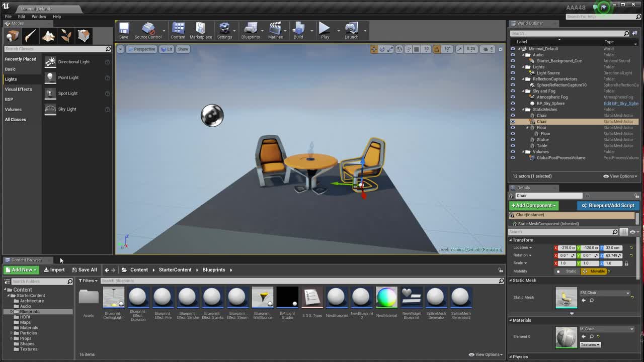Select the Foliage mode icon
The height and width of the screenshot is (362, 644).
coord(66,36)
